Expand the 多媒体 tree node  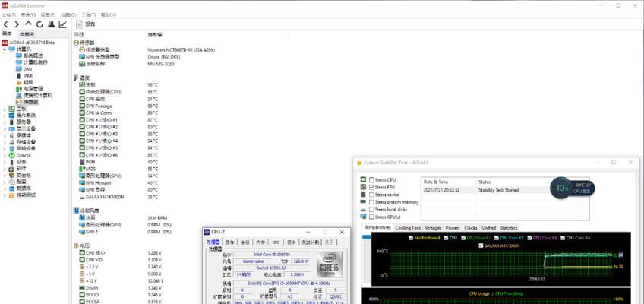pyautogui.click(x=5, y=135)
